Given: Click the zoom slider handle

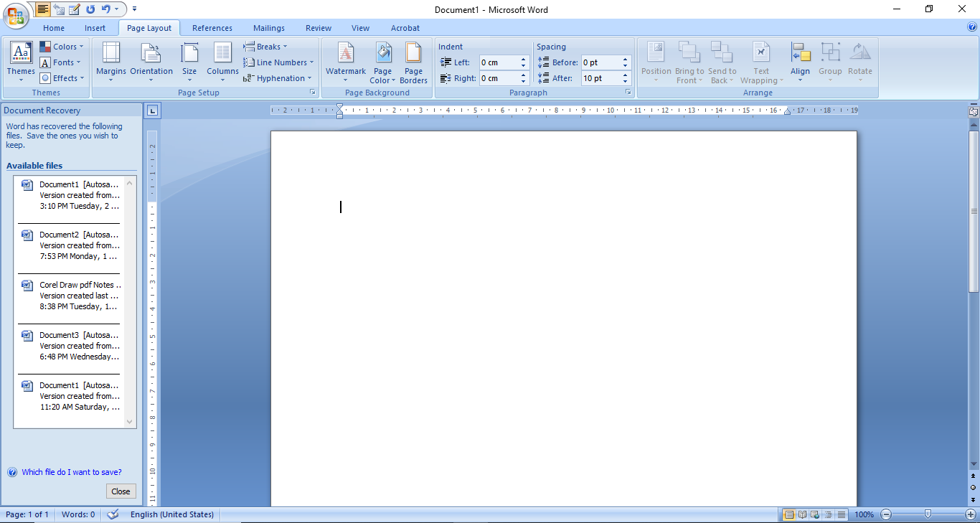Looking at the screenshot, I should pyautogui.click(x=928, y=514).
